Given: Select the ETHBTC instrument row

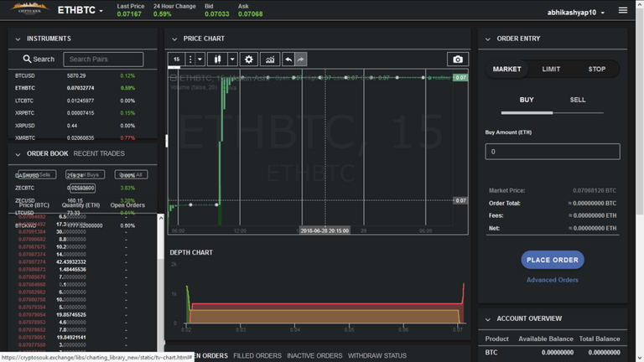Looking at the screenshot, I should [x=82, y=88].
